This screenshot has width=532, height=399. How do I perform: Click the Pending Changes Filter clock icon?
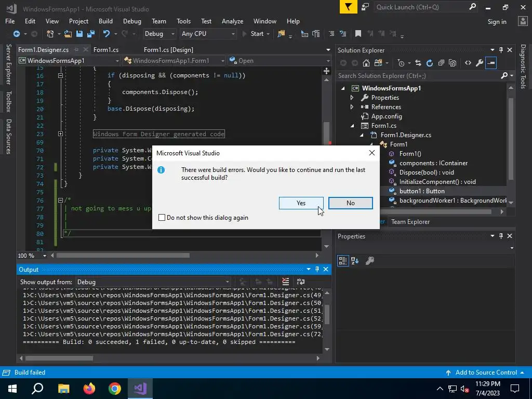tap(401, 63)
